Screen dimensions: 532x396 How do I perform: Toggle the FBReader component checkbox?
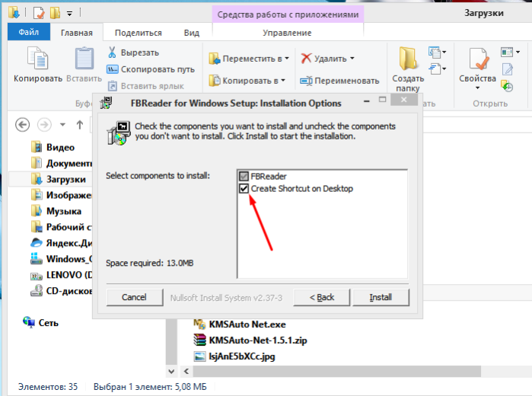click(244, 176)
